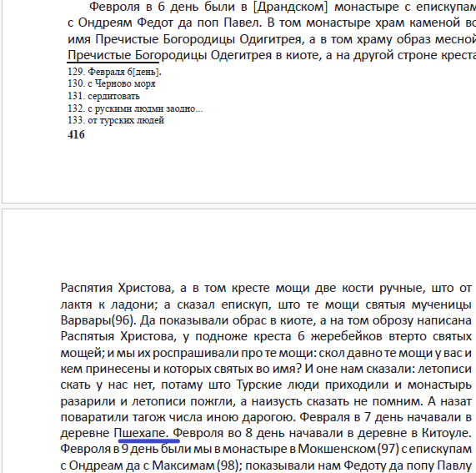Click the gray gap between the two pages
Screen dimensions: 476x473
click(x=238, y=206)
